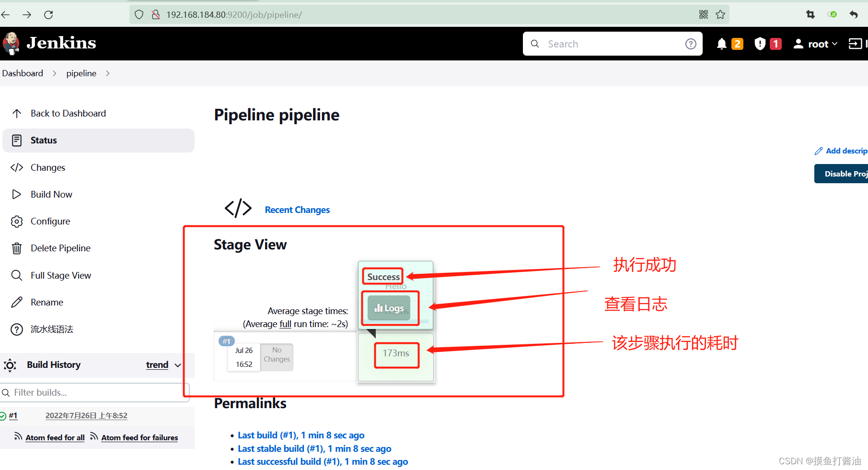Expand the Dashboard breadcrumb chevron

tap(54, 73)
